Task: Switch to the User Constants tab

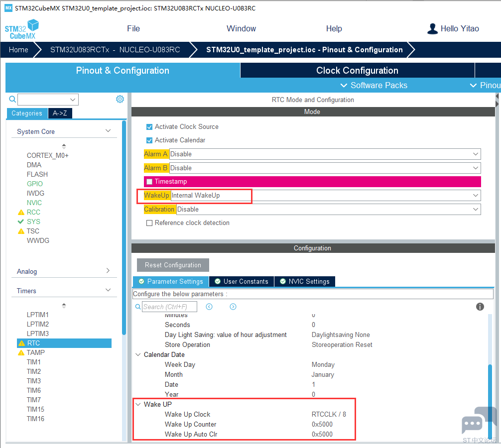Action: 241,281
